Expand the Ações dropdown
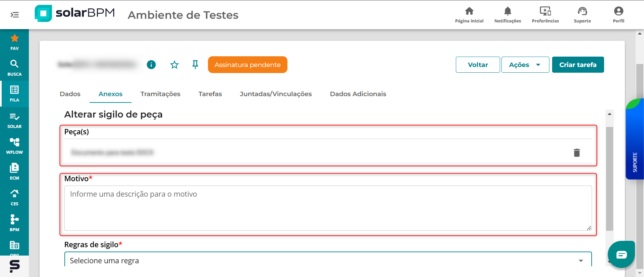Image resolution: width=644 pixels, height=277 pixels. (525, 65)
